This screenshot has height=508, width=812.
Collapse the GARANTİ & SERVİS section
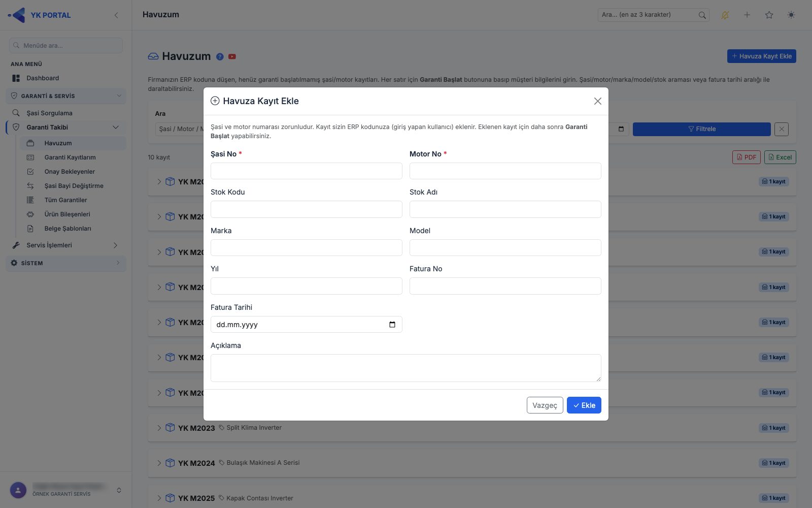click(66, 96)
